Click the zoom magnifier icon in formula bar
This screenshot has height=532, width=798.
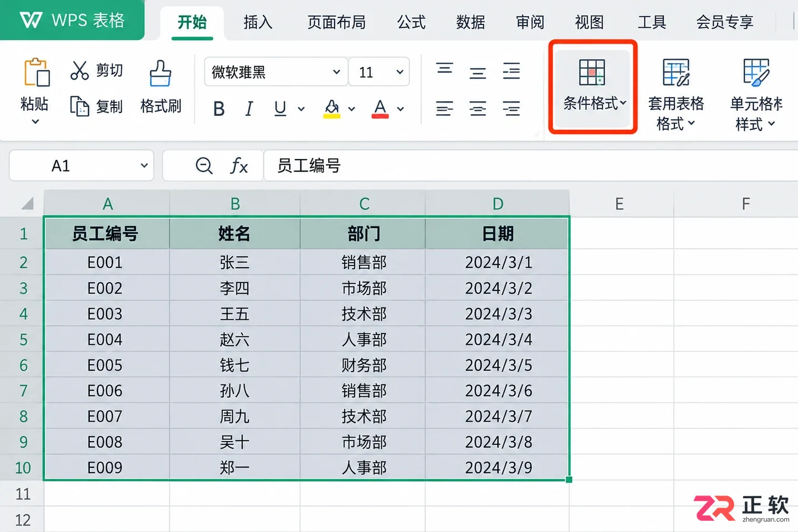[x=204, y=166]
